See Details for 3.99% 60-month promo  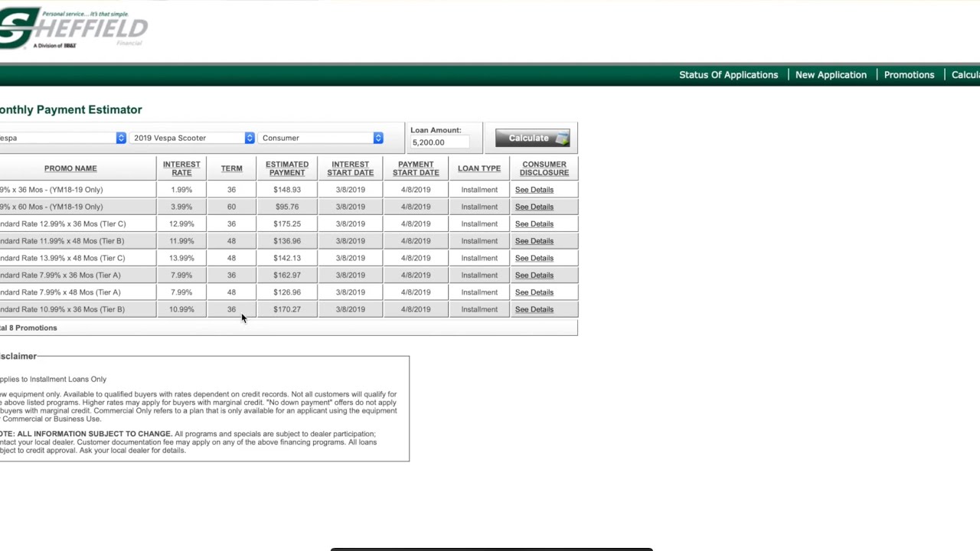534,207
